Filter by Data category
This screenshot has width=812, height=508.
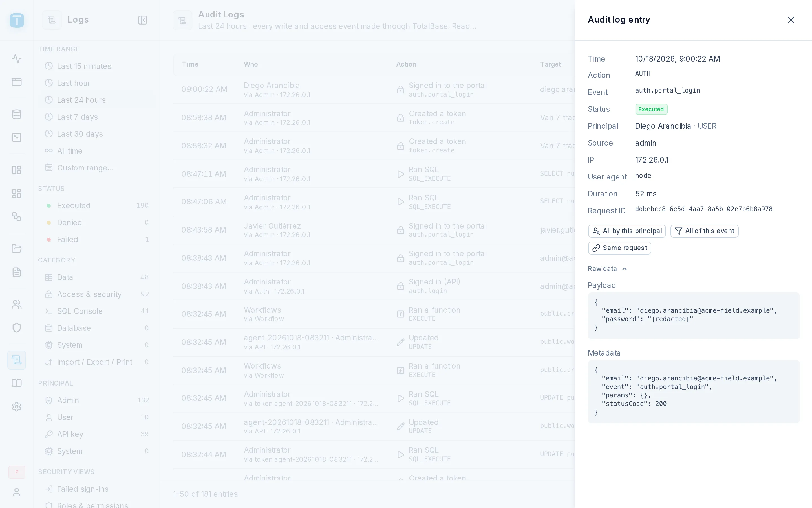click(97, 277)
